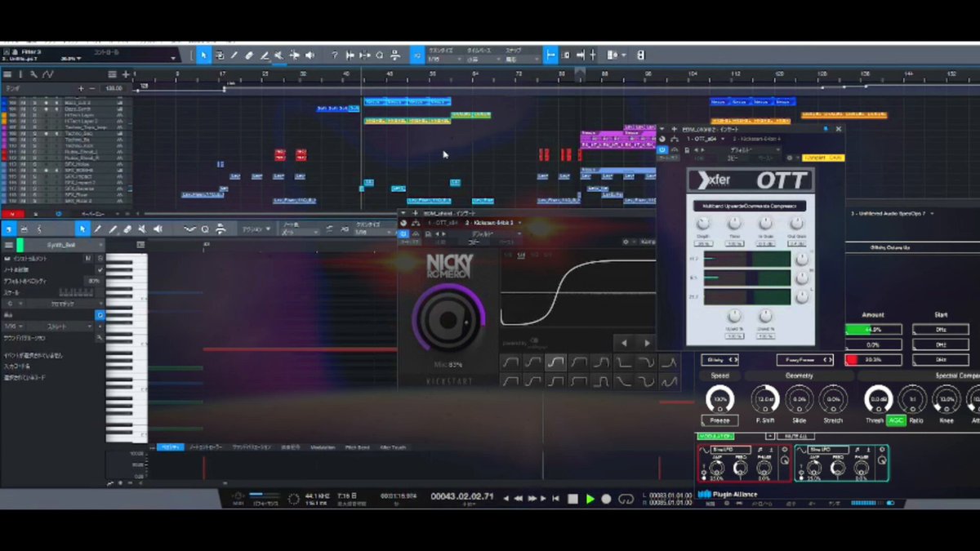Toggle loop button in transport bar
The height and width of the screenshot is (551, 980).
[626, 498]
